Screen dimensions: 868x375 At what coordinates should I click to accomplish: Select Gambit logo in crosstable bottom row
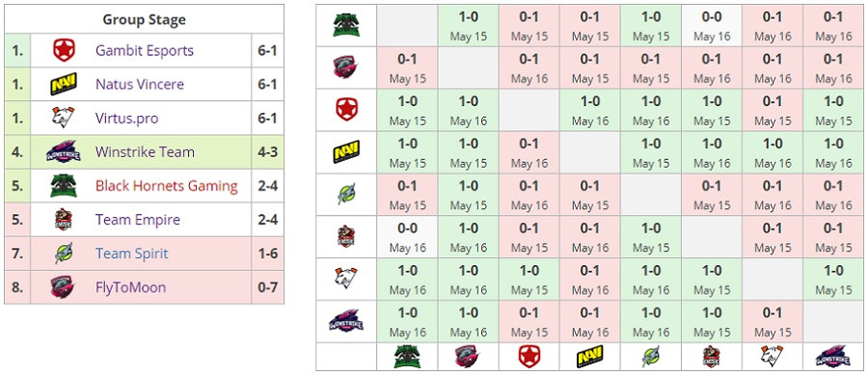[529, 357]
